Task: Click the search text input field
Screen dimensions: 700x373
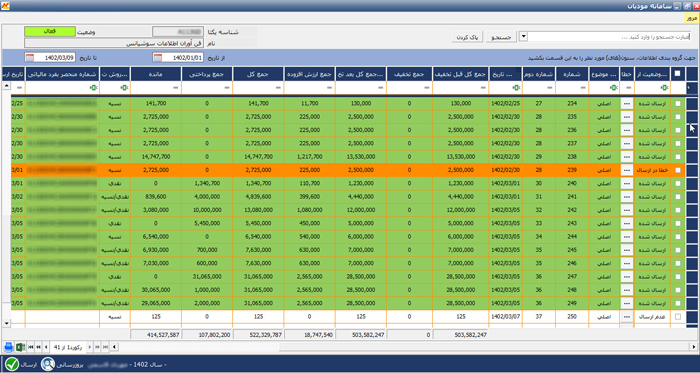Action: [609, 37]
